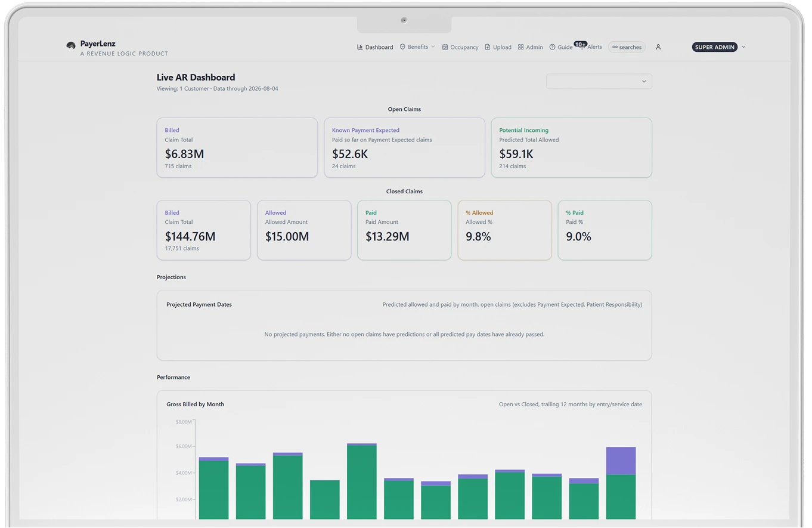
Task: Click the "Gross Billed by Month" title
Action: click(x=196, y=405)
